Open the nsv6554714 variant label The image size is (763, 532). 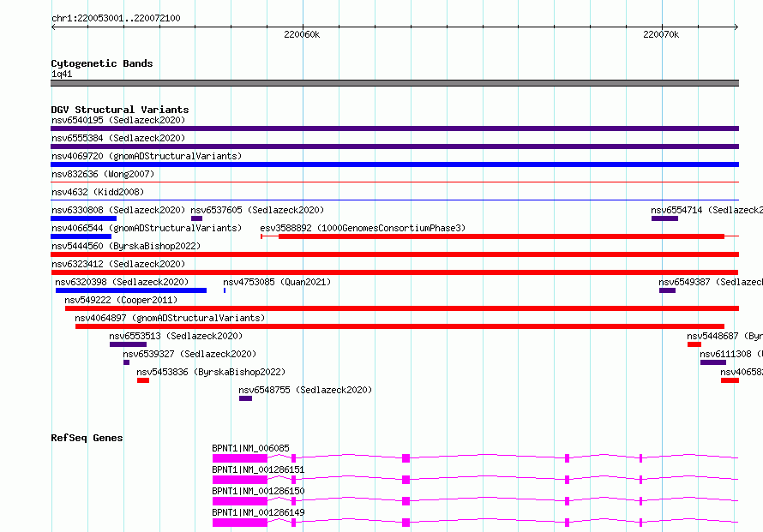(x=706, y=210)
